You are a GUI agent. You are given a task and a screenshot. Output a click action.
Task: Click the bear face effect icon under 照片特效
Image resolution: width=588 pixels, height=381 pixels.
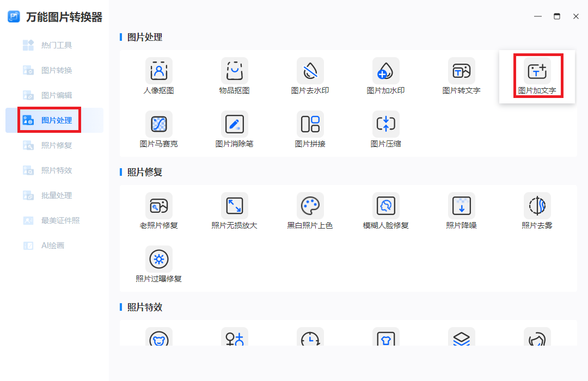tap(158, 337)
